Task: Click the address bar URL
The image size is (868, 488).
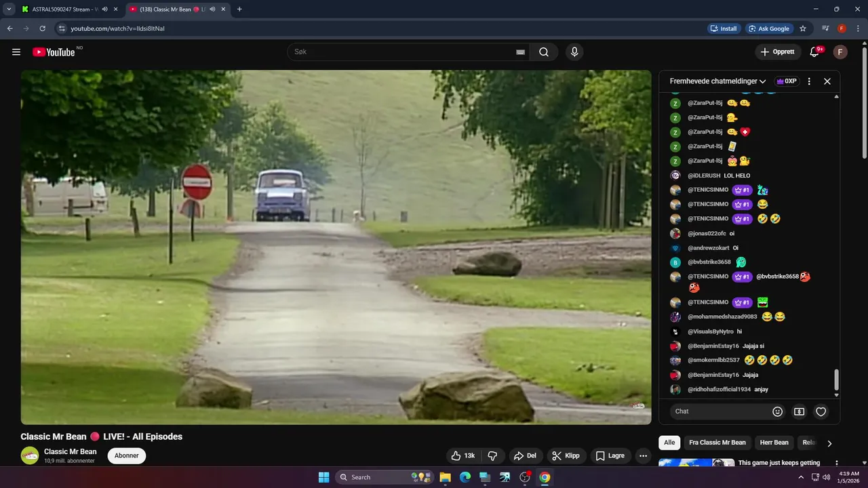Action: pos(118,28)
